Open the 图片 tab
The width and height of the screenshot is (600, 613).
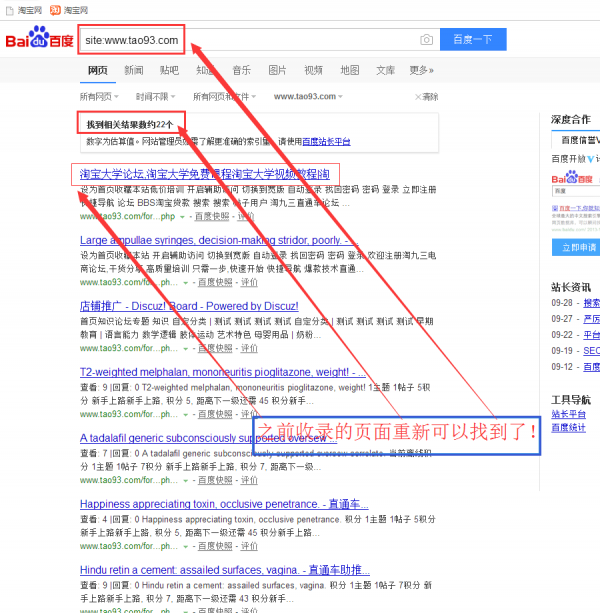[x=278, y=70]
